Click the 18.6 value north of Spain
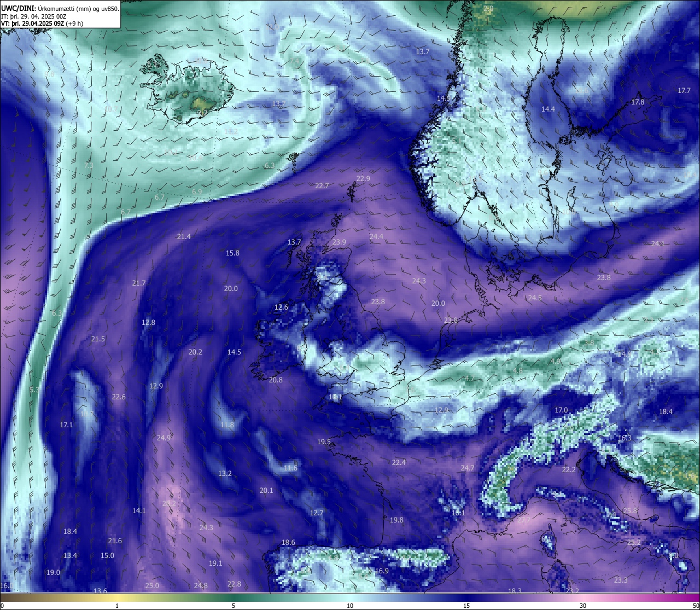The height and width of the screenshot is (610, 700). tap(288, 543)
